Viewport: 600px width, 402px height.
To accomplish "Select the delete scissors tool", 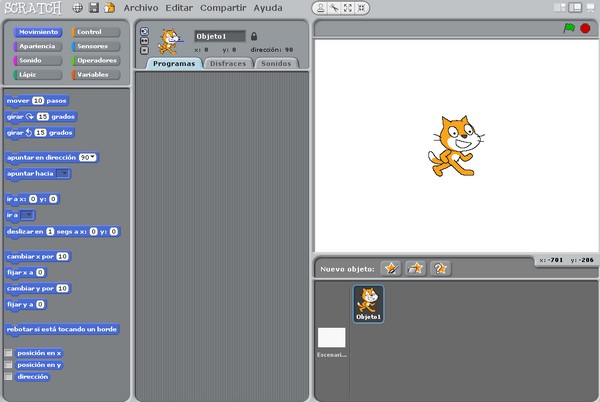I will coord(334,8).
